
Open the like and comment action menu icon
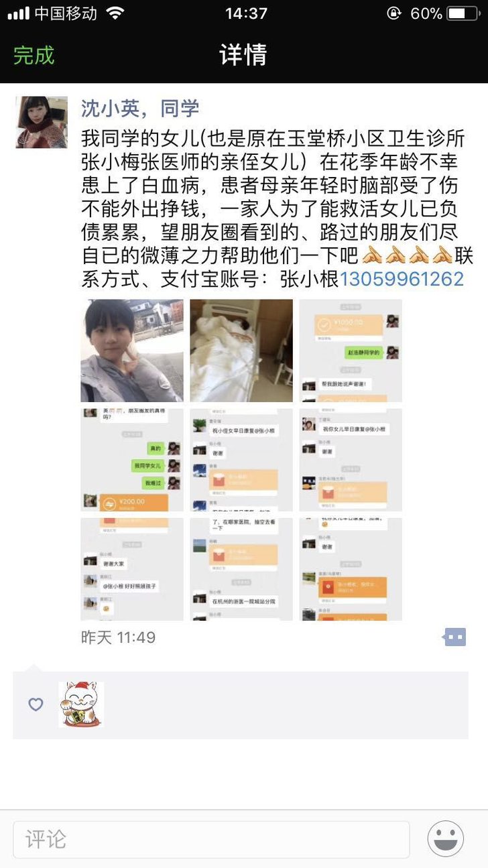(x=455, y=637)
